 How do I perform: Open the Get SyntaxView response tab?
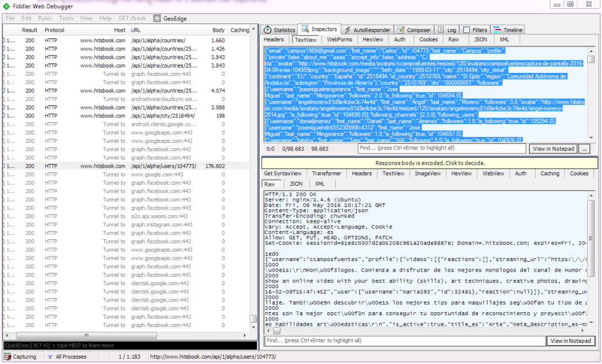coord(283,173)
